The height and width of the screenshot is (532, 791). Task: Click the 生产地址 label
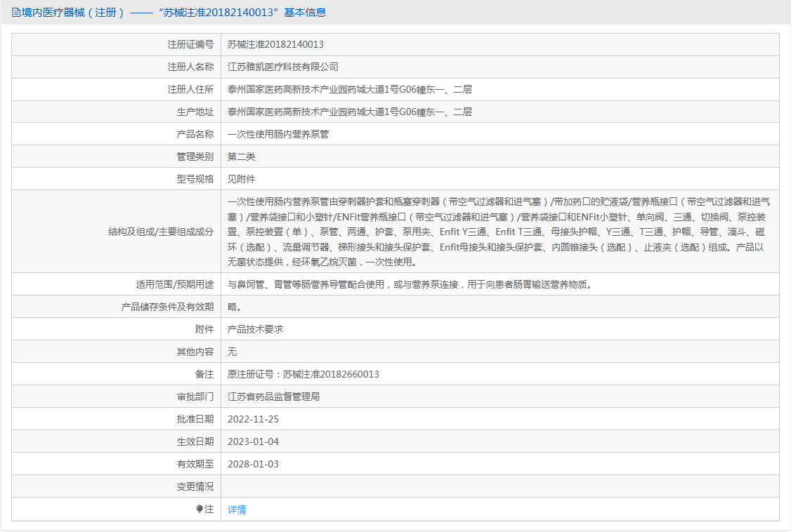(195, 112)
